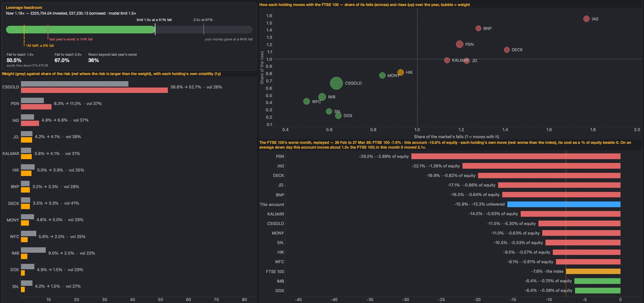Screen dimensions: 644x303
Task: Click '38.6% → 52.7% · vol 26%' label
Action: click(x=196, y=87)
